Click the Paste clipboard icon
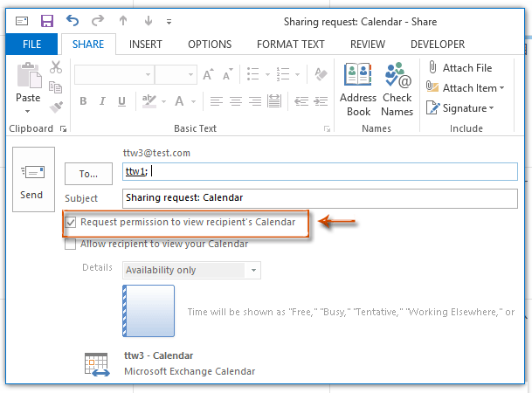 28,83
